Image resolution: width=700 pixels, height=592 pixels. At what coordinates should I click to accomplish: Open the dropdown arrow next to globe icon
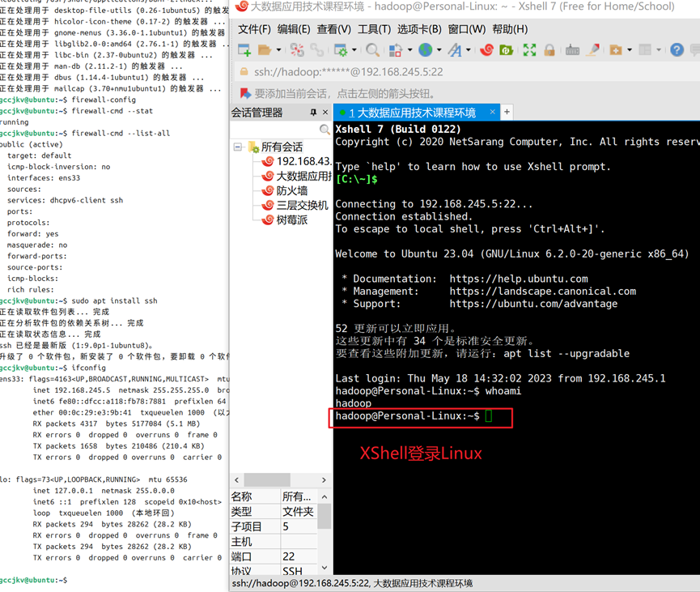click(439, 50)
